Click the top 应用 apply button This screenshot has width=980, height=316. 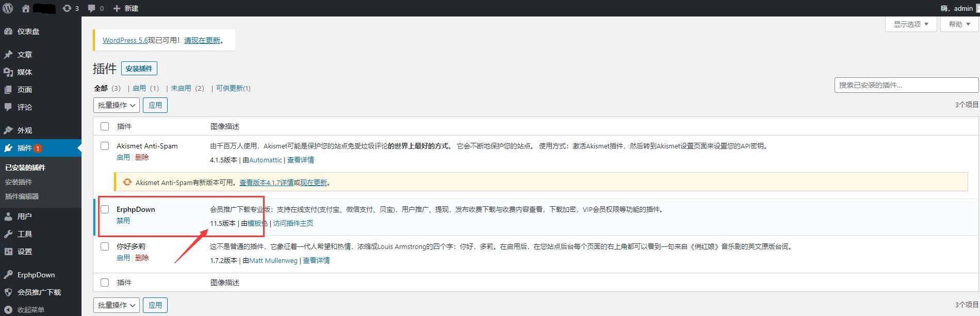(x=155, y=105)
